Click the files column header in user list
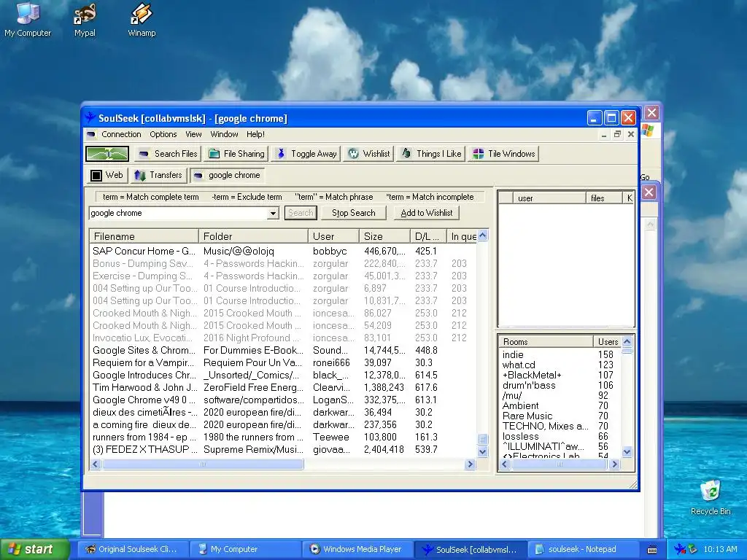 click(603, 198)
